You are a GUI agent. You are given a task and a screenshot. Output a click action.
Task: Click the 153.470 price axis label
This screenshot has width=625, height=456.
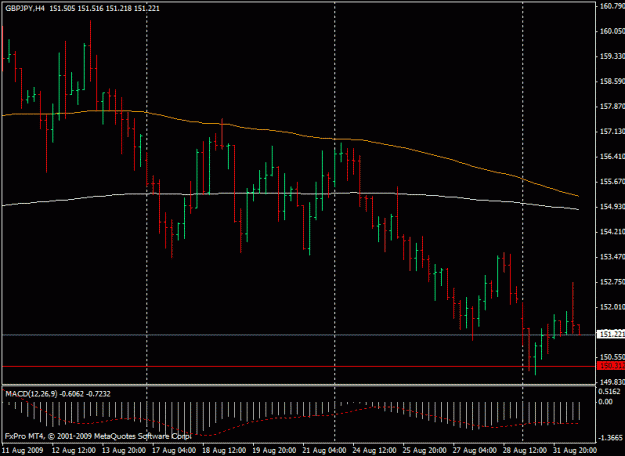612,257
